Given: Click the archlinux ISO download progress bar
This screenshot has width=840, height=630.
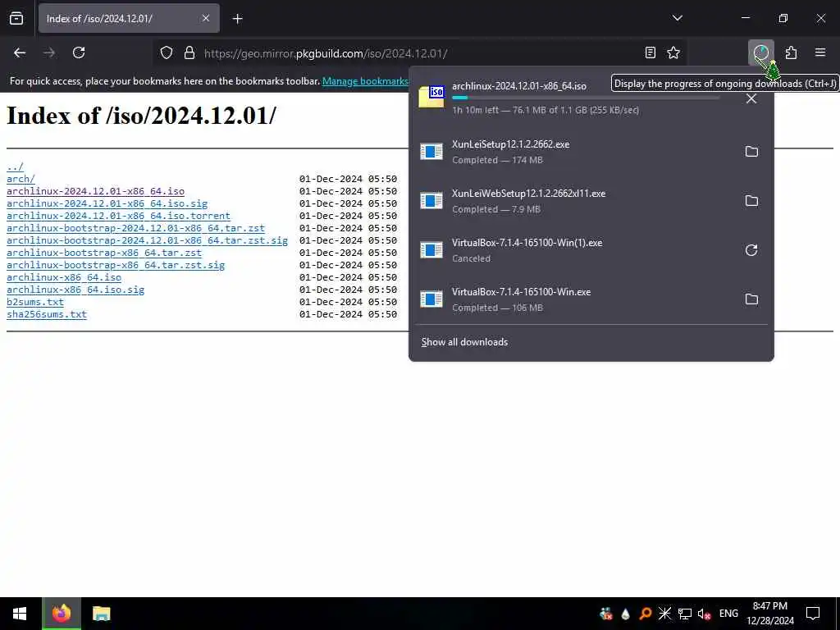Looking at the screenshot, I should [586, 98].
